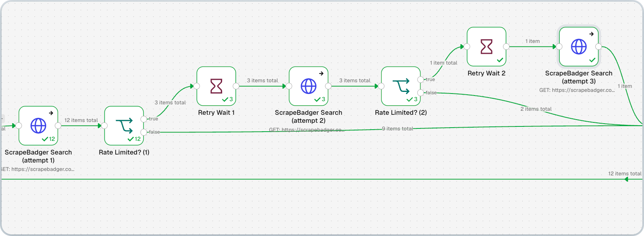
Task: Click the output connector of ScrapeBadger Search (attempt 3)
Action: click(x=599, y=47)
